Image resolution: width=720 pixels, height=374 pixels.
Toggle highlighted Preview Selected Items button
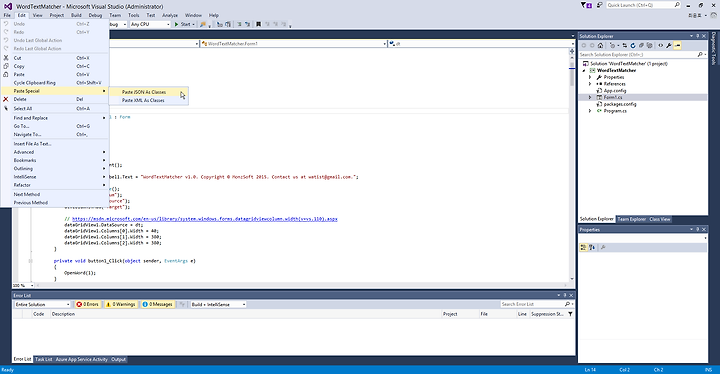(x=677, y=45)
